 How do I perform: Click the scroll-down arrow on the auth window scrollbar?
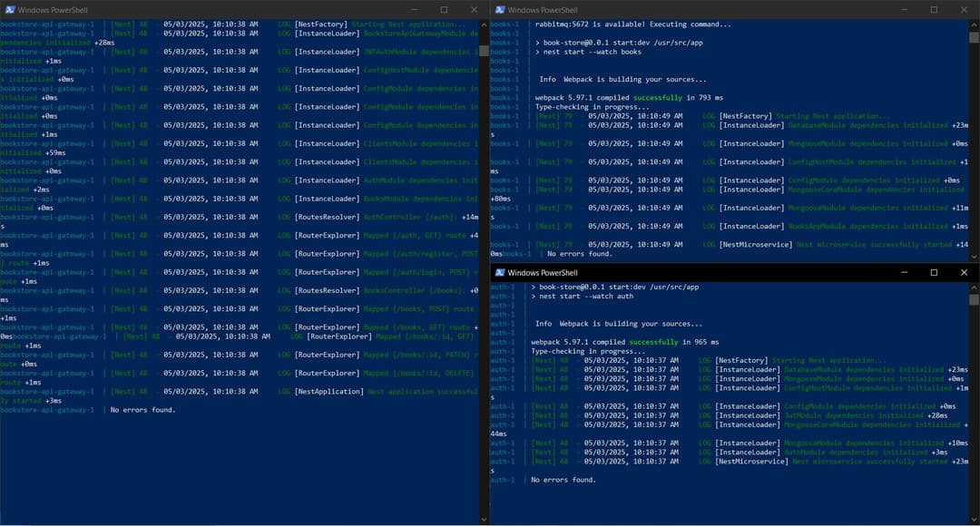tap(975, 518)
